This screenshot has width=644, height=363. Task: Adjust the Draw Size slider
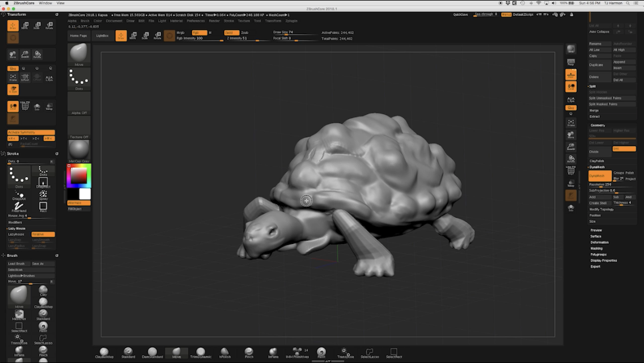coord(295,32)
